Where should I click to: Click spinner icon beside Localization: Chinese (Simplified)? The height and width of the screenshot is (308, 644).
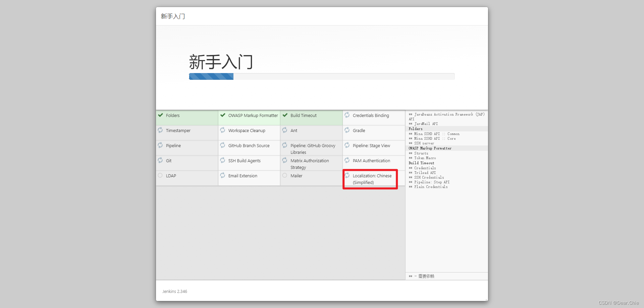click(x=347, y=175)
